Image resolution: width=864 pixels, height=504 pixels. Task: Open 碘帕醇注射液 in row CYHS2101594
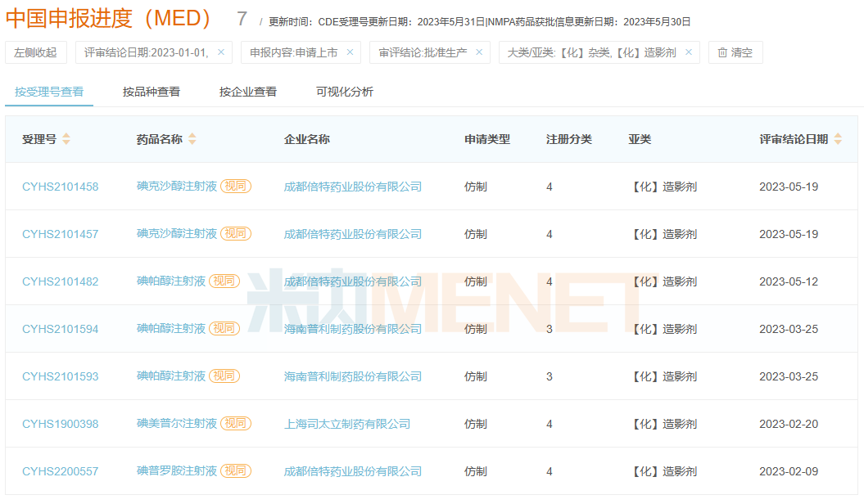pyautogui.click(x=171, y=328)
